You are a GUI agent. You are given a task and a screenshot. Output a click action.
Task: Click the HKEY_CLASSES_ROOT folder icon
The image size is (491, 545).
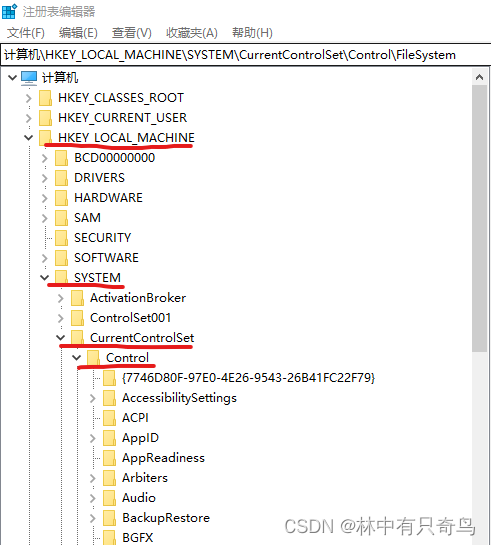[45, 98]
